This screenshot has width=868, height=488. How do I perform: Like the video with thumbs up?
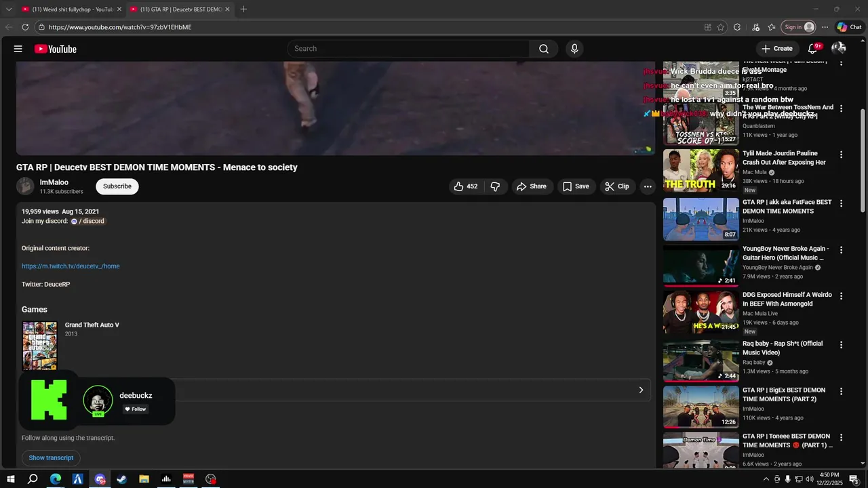(466, 186)
